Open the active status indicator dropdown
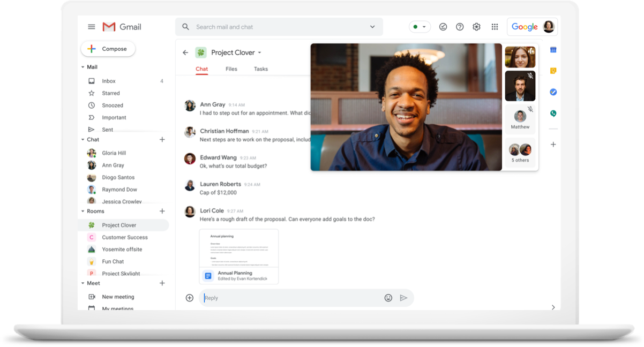Viewport: 644px width, 347px height. [420, 27]
